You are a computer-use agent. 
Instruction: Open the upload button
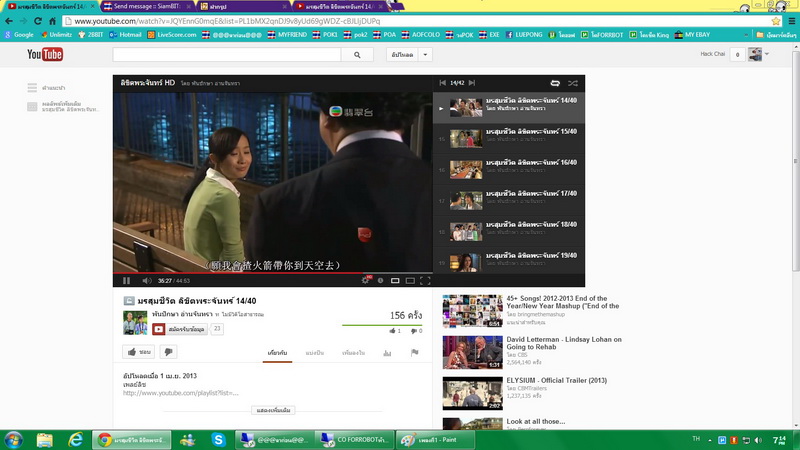[402, 55]
